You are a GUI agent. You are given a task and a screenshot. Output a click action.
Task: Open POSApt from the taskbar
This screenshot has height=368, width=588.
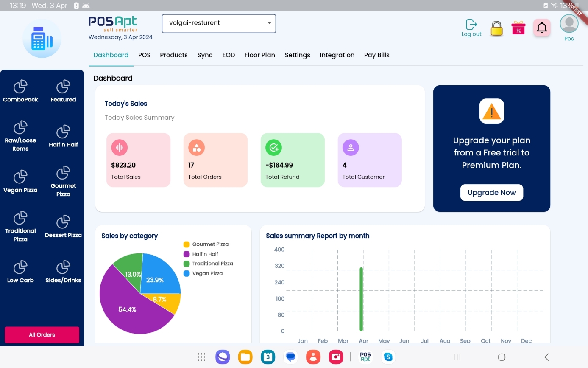point(365,357)
